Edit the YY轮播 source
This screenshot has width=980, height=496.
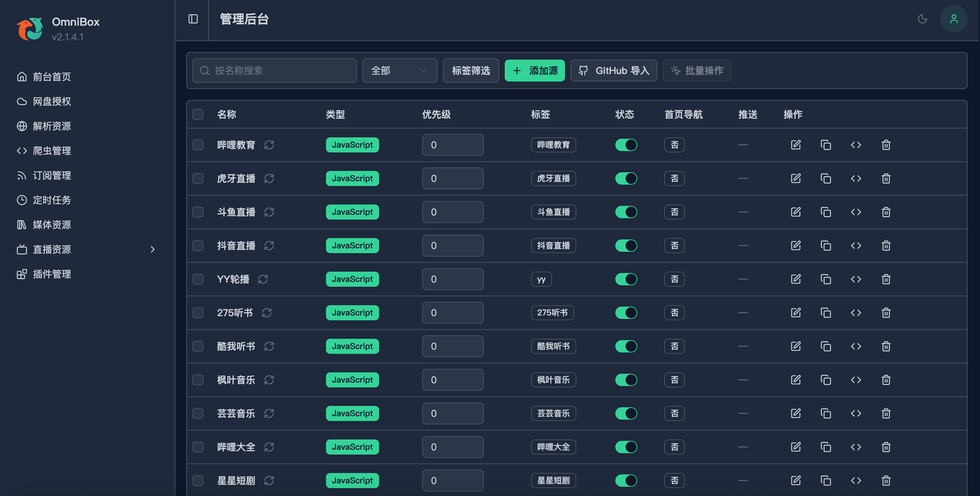[795, 279]
